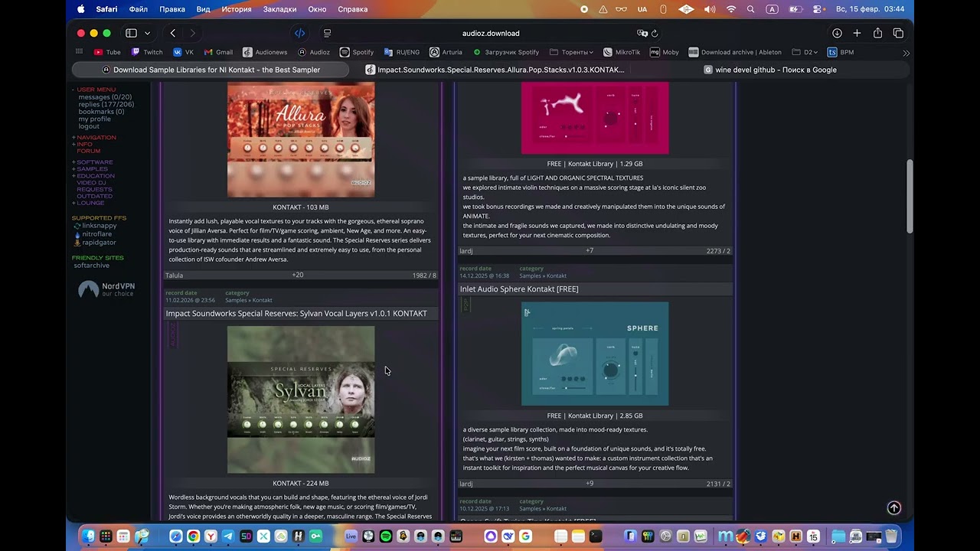Screen dimensions: 980x551
Task: Click the Wi-Fi status icon
Action: (x=730, y=9)
